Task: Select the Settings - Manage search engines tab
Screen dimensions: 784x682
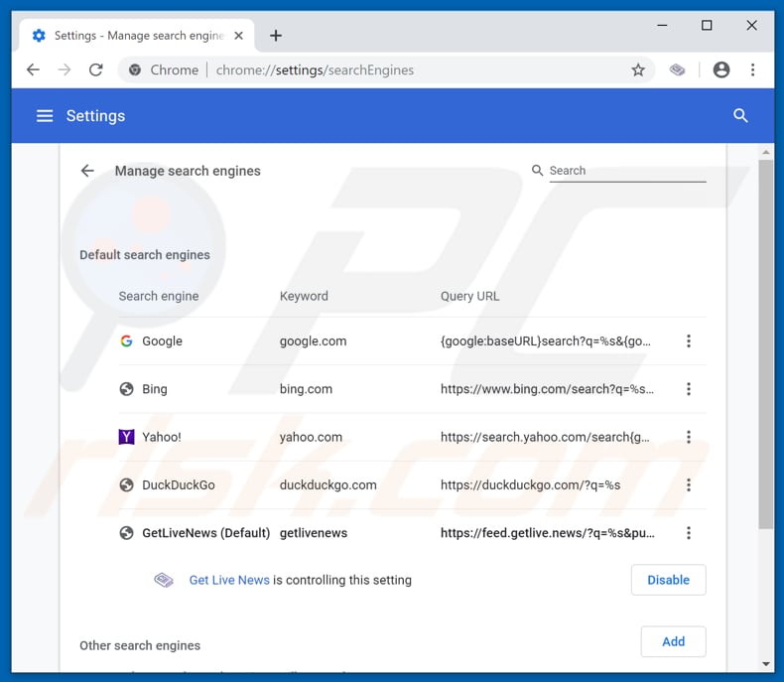Action: (x=137, y=36)
